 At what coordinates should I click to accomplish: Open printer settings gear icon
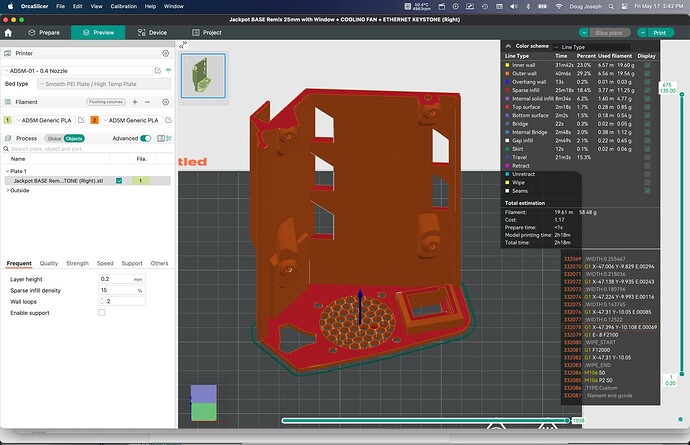165,53
